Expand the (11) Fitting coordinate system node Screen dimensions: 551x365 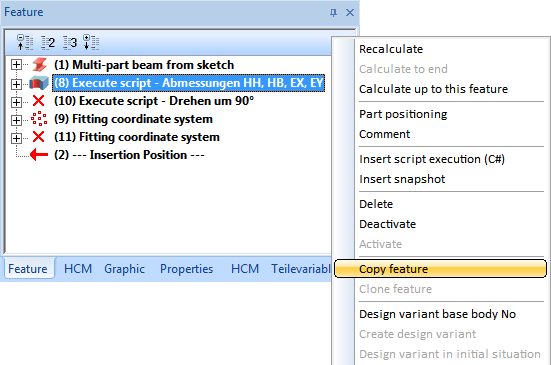pos(16,138)
